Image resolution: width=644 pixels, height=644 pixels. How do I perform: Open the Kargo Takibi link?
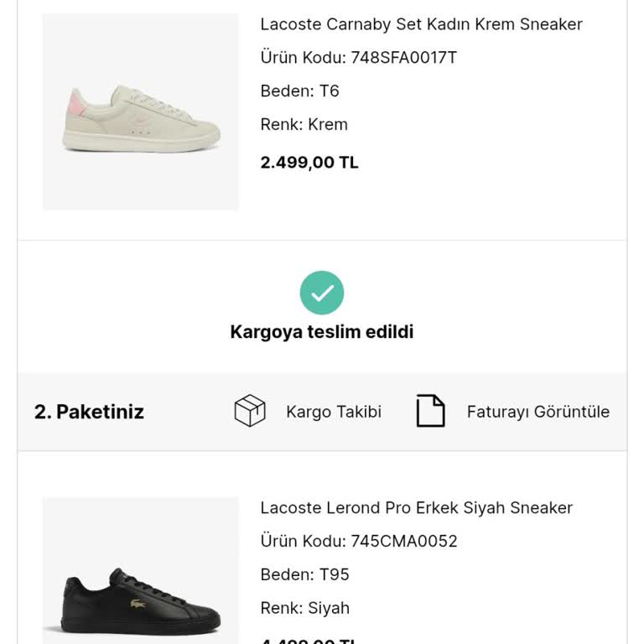tap(333, 412)
